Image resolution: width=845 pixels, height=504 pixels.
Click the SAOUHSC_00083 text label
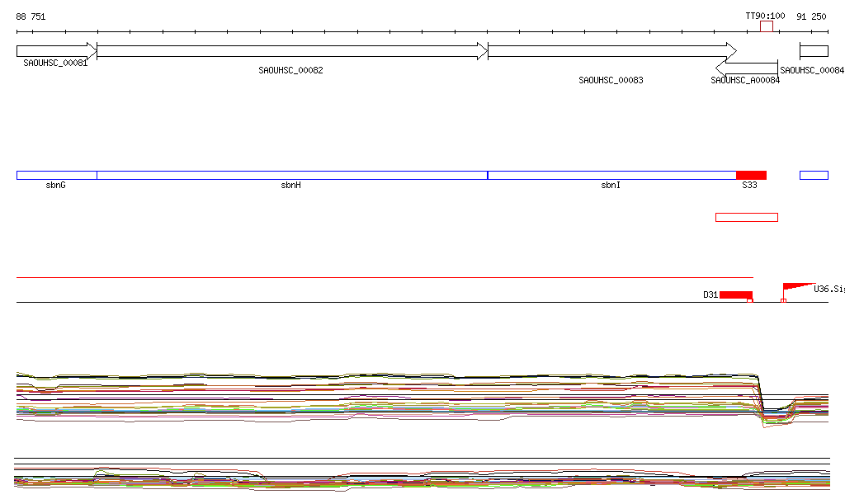coord(611,81)
